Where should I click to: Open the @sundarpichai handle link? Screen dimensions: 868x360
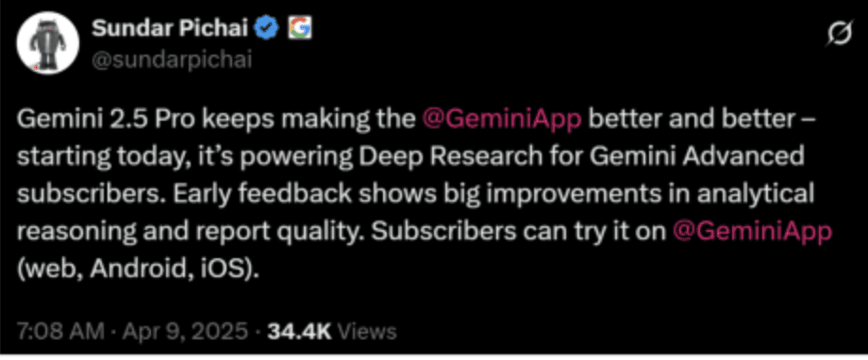click(172, 60)
